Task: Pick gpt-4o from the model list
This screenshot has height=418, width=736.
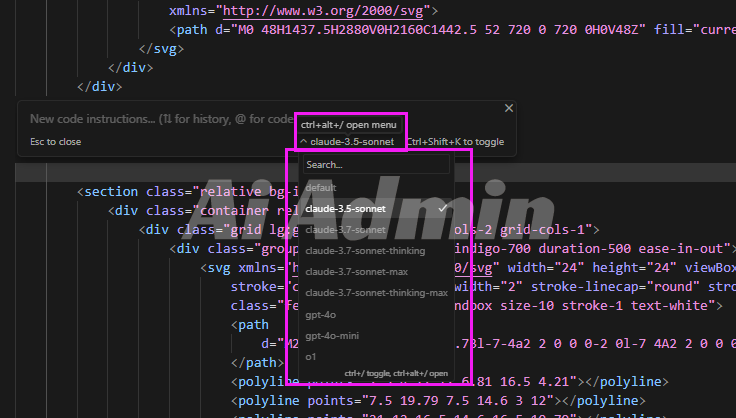Action: pos(376,315)
